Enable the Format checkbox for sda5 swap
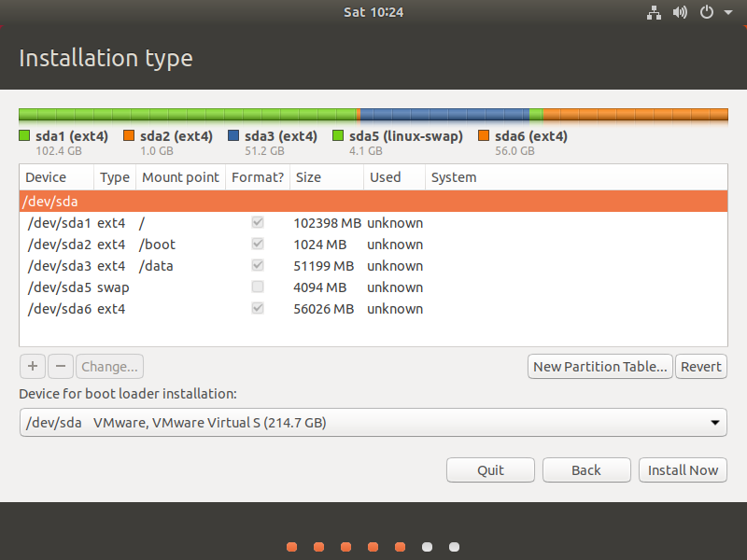The height and width of the screenshot is (560, 747). (x=257, y=287)
